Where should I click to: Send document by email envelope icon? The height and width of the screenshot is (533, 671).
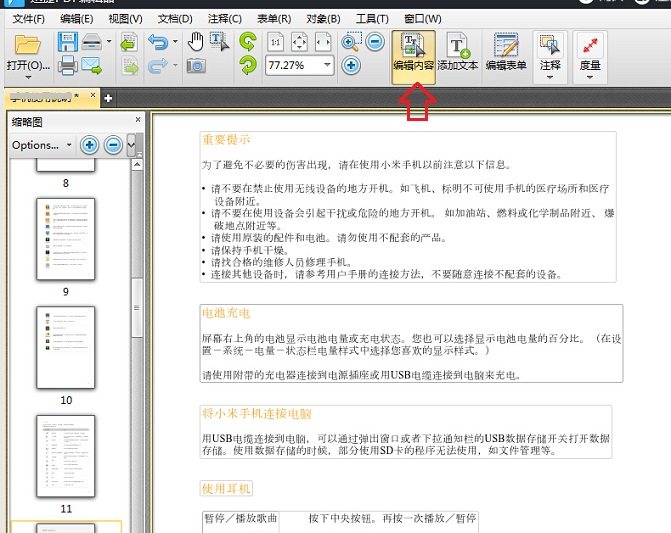(92, 65)
